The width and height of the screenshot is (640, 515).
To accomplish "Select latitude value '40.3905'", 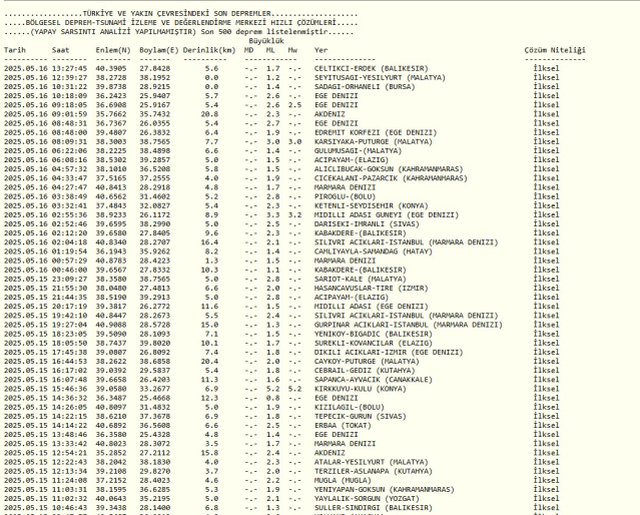I will (x=111, y=69).
